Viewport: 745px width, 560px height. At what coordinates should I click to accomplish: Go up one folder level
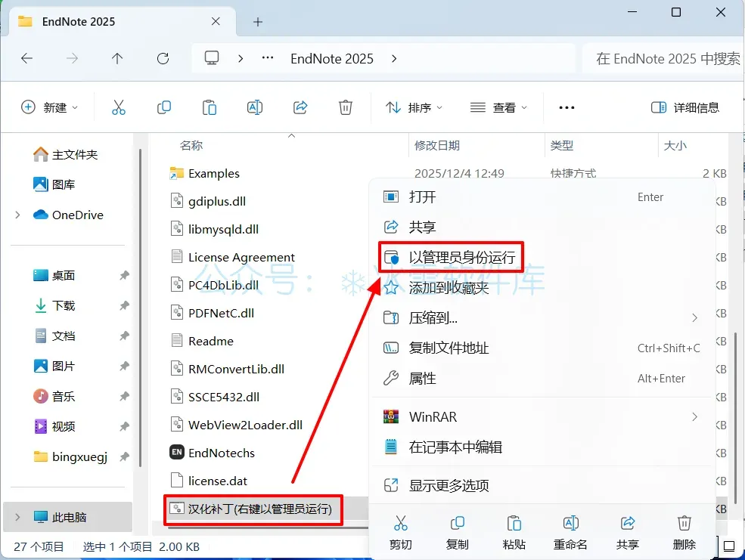(117, 58)
